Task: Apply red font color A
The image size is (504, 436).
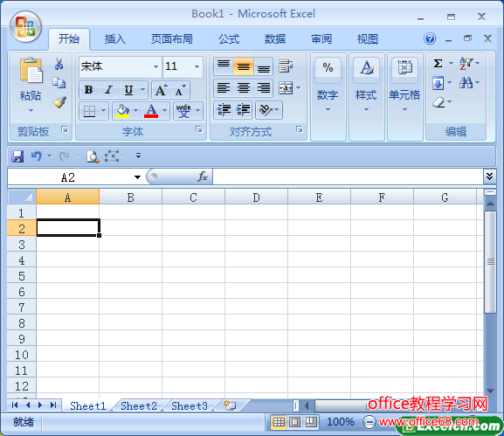Action: [151, 111]
